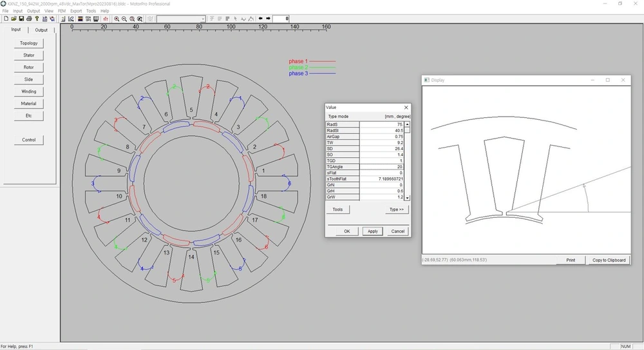Select the SD value field 26.4
Viewport: 644px width, 350px height.
381,148
